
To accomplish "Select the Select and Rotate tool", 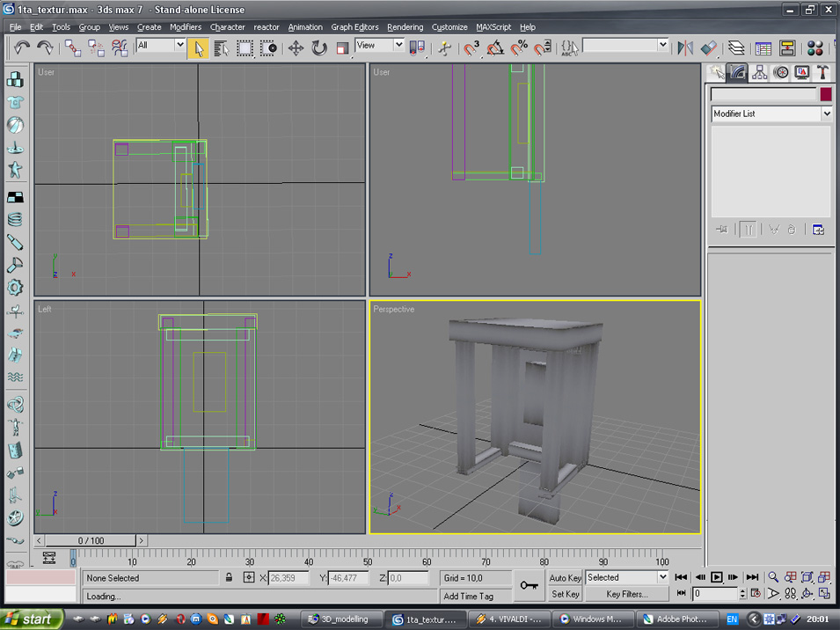I will click(318, 49).
